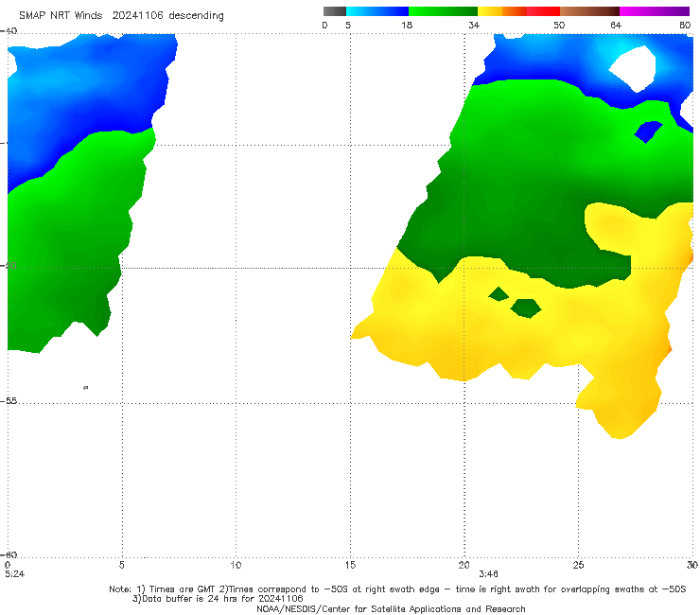Click the date '20241106' in the title
Viewport: 700px width, 615px height.
point(137,15)
